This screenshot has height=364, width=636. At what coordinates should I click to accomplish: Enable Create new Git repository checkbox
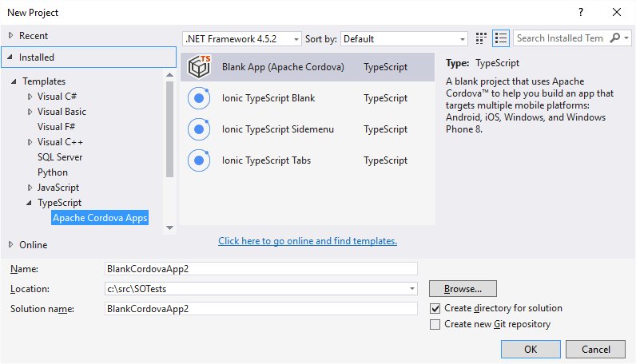[x=435, y=324]
